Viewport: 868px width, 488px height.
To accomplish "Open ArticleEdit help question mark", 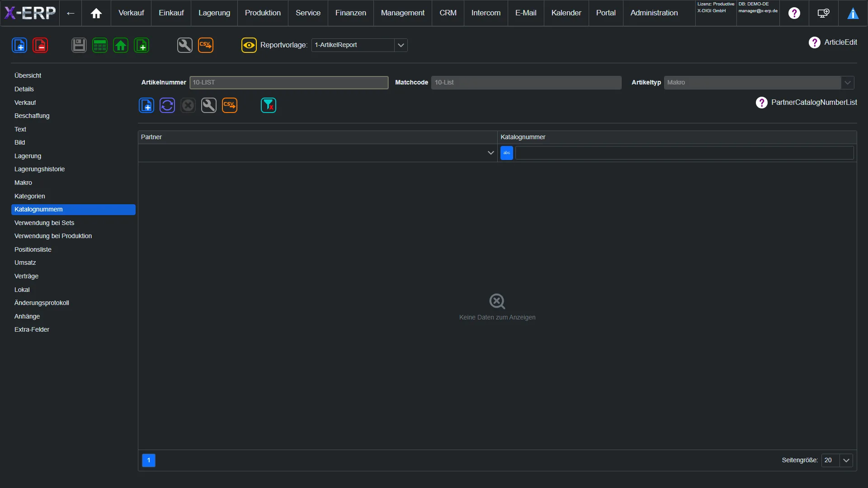I will pos(815,42).
